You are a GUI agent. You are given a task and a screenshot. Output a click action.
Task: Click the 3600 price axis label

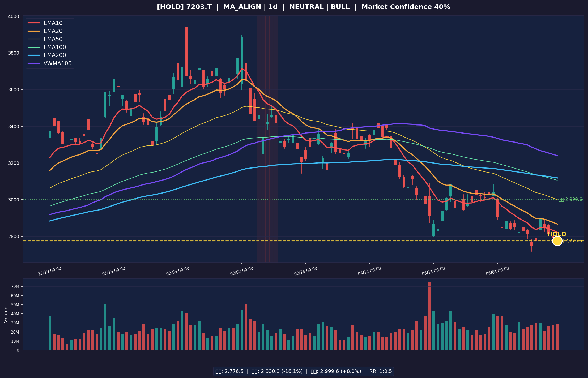[14, 90]
